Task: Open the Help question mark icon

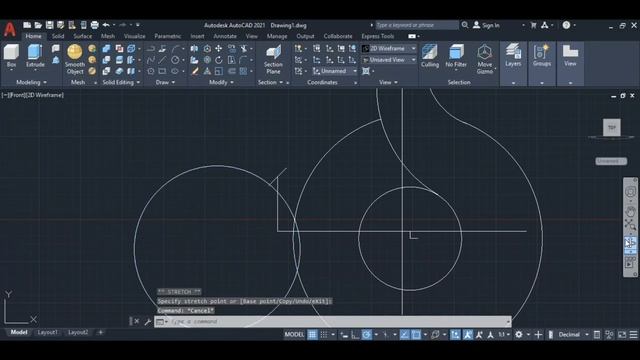Action: 566,25
